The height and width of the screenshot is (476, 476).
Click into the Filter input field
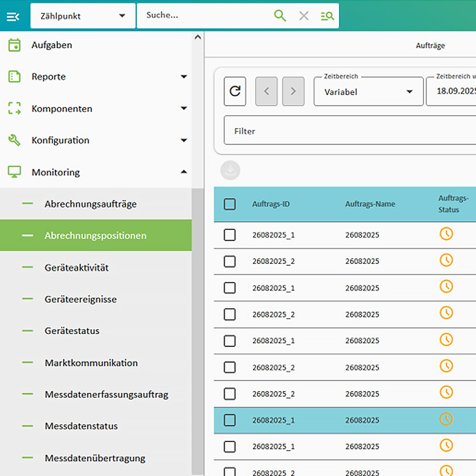click(x=349, y=131)
